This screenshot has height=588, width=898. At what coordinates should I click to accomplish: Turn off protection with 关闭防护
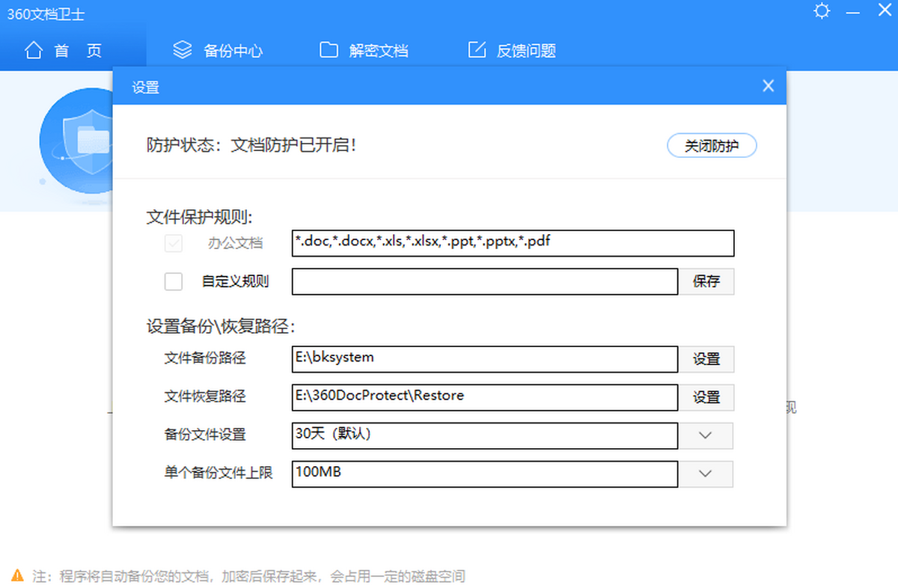pyautogui.click(x=712, y=146)
